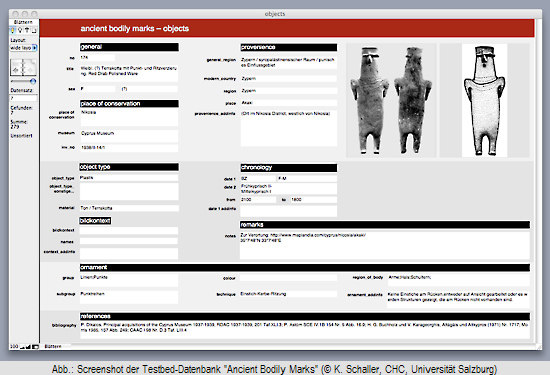The image size is (550, 375).
Task: Click the 'remarks' section header
Action: (385, 225)
